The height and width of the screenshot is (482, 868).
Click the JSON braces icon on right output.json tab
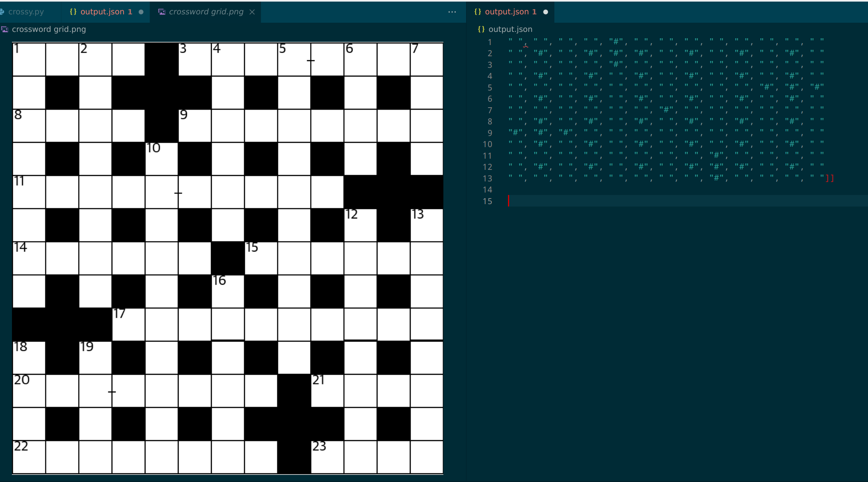coord(477,12)
